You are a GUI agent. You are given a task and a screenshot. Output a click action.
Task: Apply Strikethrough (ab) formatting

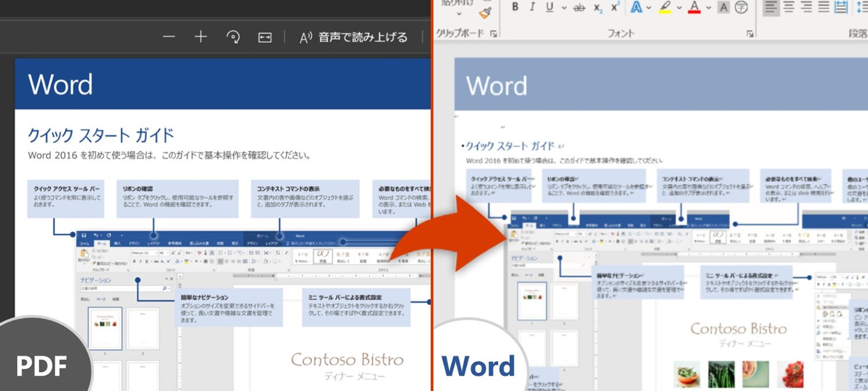(x=579, y=8)
